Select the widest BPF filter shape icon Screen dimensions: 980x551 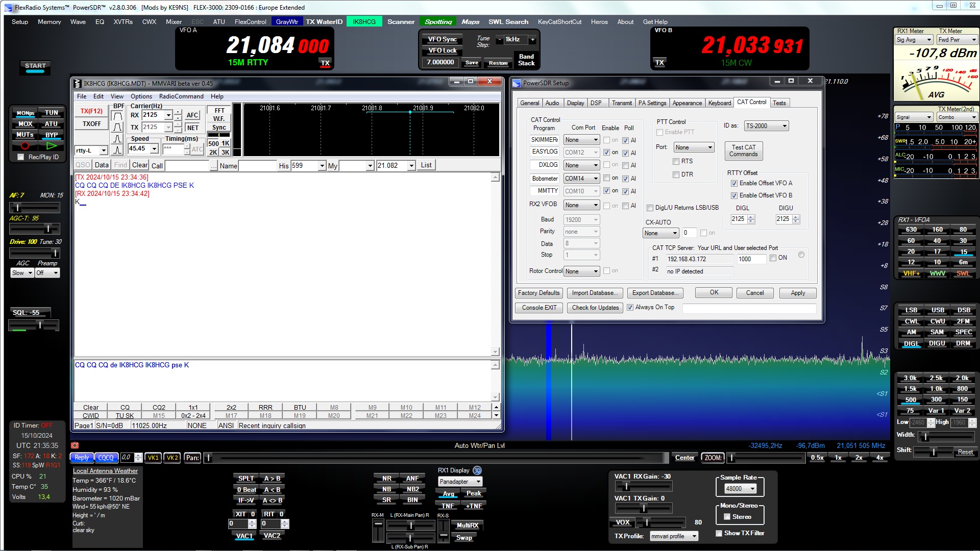(x=117, y=116)
